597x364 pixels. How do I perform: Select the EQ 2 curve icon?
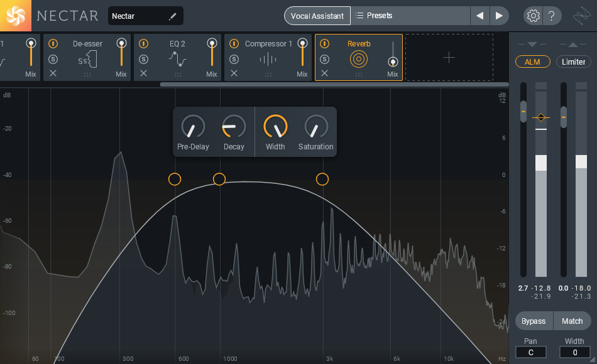177,60
